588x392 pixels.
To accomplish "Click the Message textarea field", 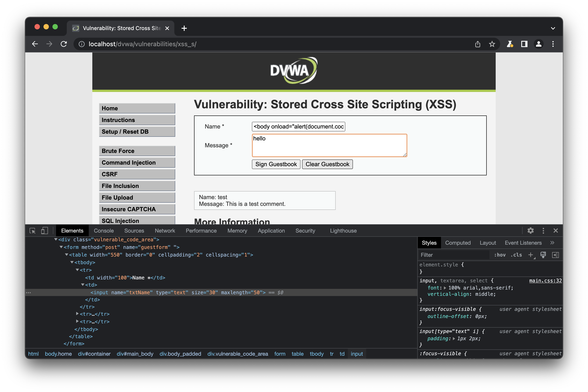I will 329,146.
